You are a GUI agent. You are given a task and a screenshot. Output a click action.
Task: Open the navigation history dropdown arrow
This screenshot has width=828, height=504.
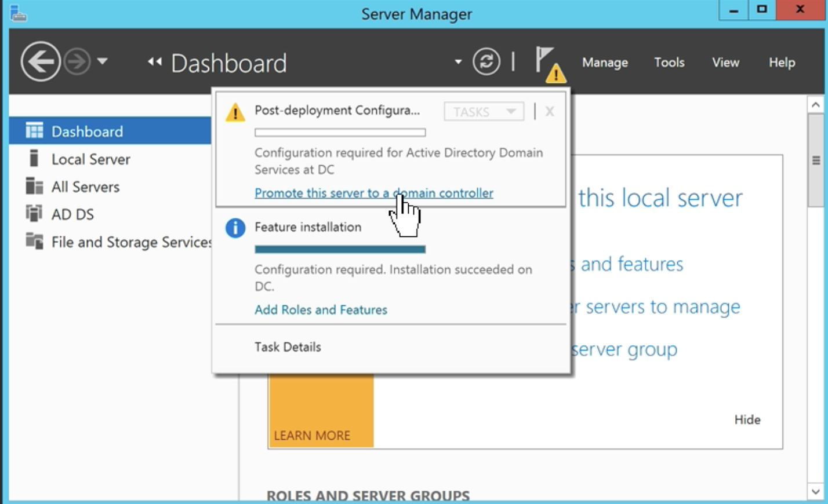(x=102, y=61)
